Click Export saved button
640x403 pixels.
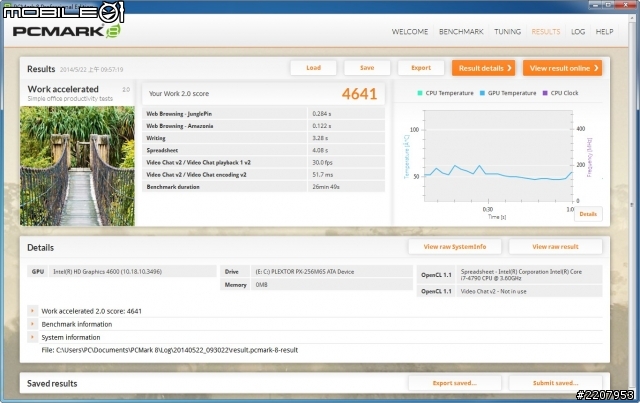(x=455, y=383)
